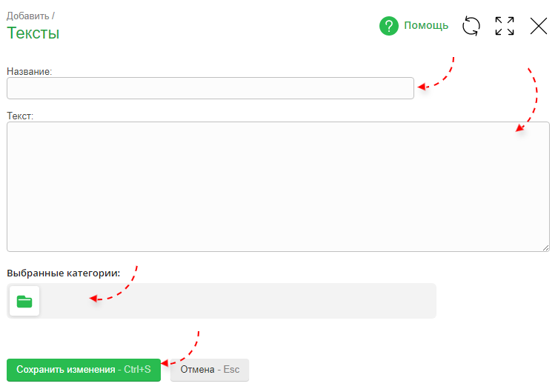Click the Ctrl+S hint on save button
Image resolution: width=558 pixels, height=392 pixels.
coord(137,369)
